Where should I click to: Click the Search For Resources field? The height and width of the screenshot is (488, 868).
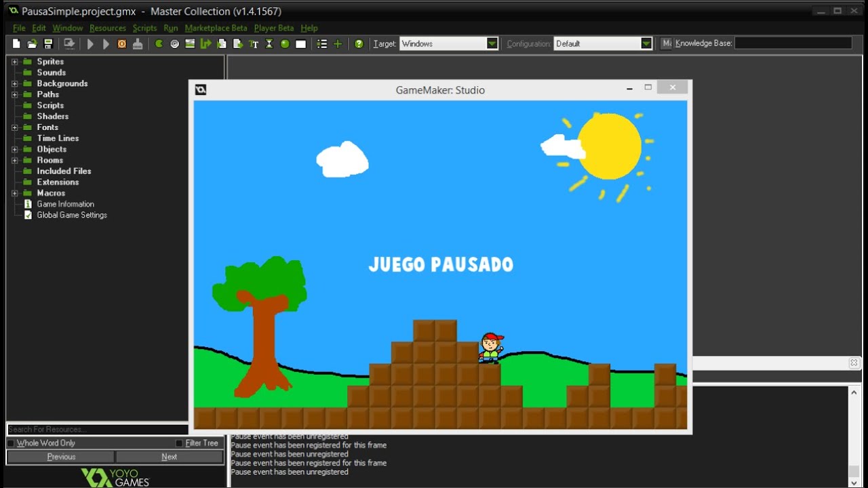(x=98, y=429)
